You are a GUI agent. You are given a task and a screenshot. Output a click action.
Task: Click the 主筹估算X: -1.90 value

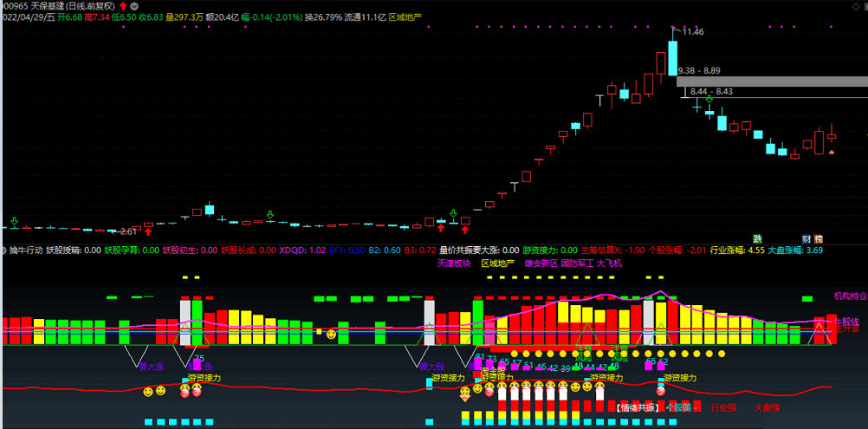[x=612, y=250]
